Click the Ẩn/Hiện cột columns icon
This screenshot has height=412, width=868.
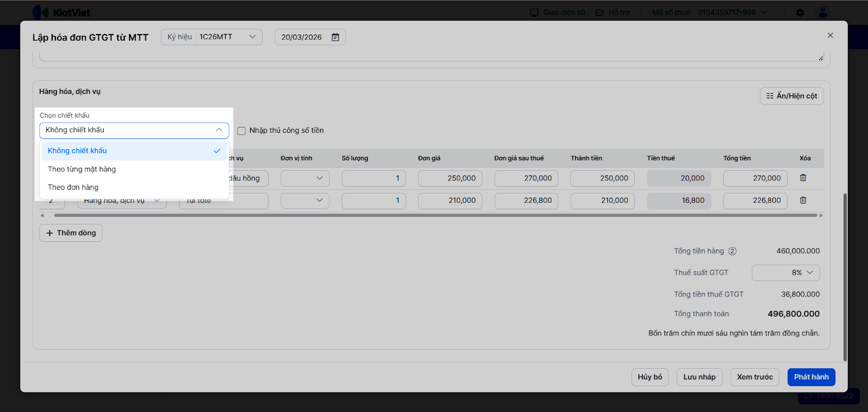tap(770, 96)
